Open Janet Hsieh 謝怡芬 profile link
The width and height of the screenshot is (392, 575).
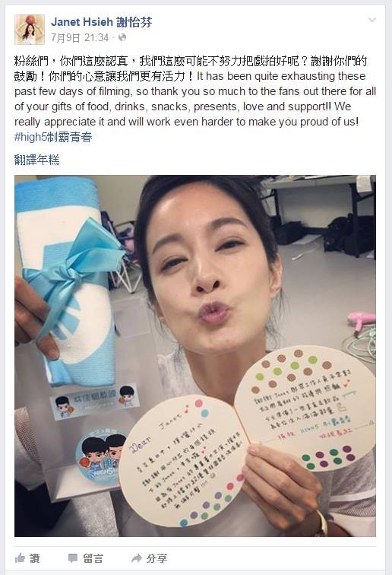click(102, 22)
